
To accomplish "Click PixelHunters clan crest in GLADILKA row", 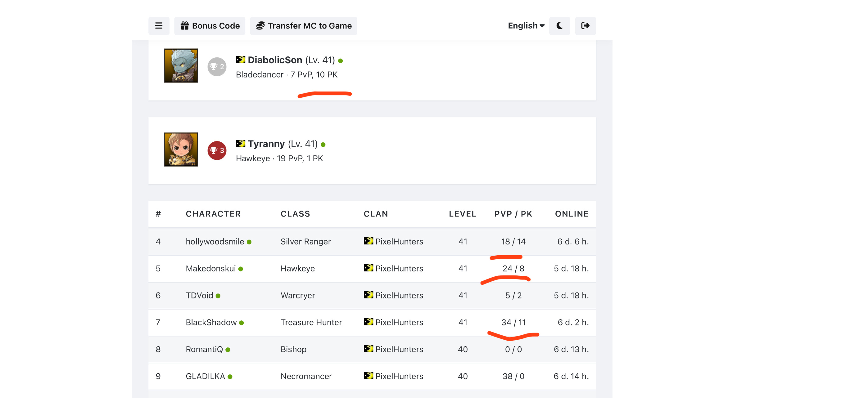I will click(x=368, y=375).
